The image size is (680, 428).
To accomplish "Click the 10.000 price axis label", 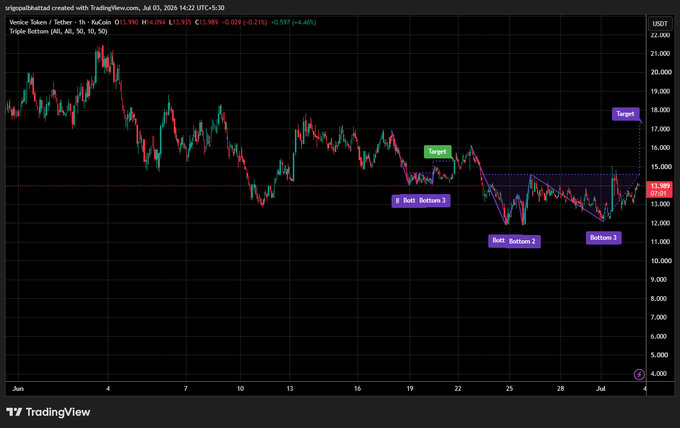I will pyautogui.click(x=661, y=261).
